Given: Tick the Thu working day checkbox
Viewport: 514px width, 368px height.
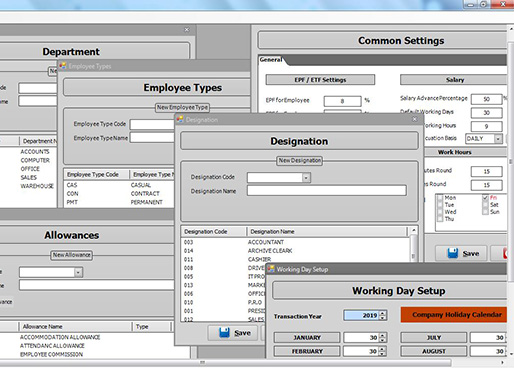Looking at the screenshot, I should click(440, 219).
